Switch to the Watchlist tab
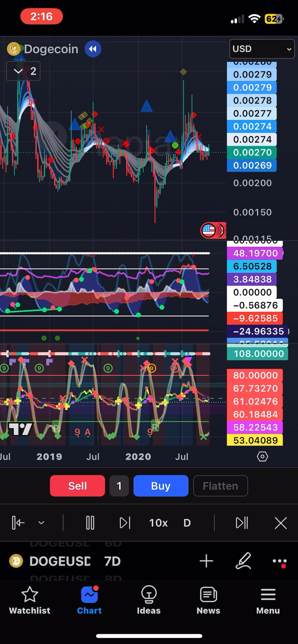This screenshot has width=298, height=644. 30,600
